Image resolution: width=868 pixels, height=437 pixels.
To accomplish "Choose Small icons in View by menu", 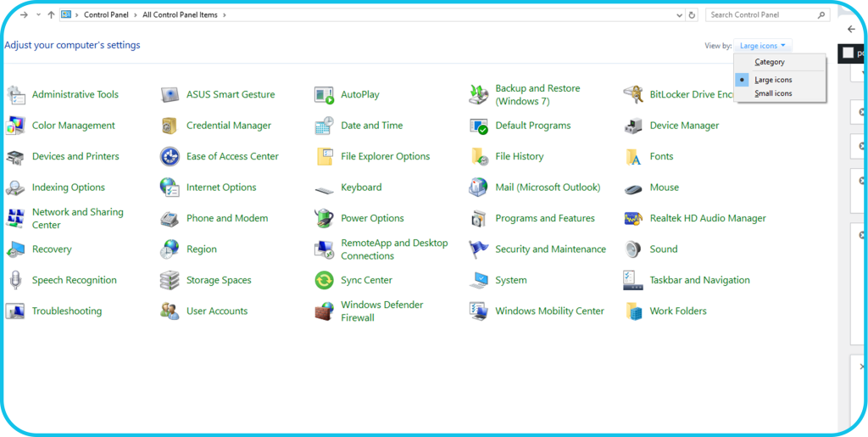I will 773,93.
